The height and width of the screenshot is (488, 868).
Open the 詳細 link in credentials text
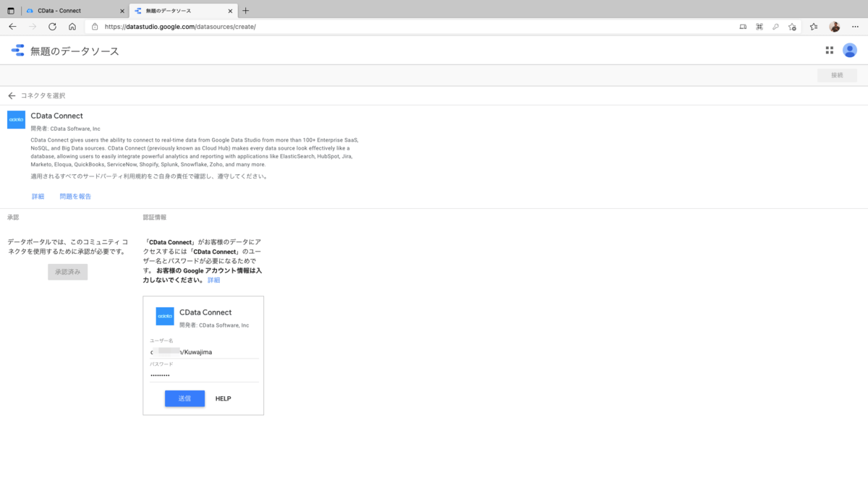[x=213, y=280]
